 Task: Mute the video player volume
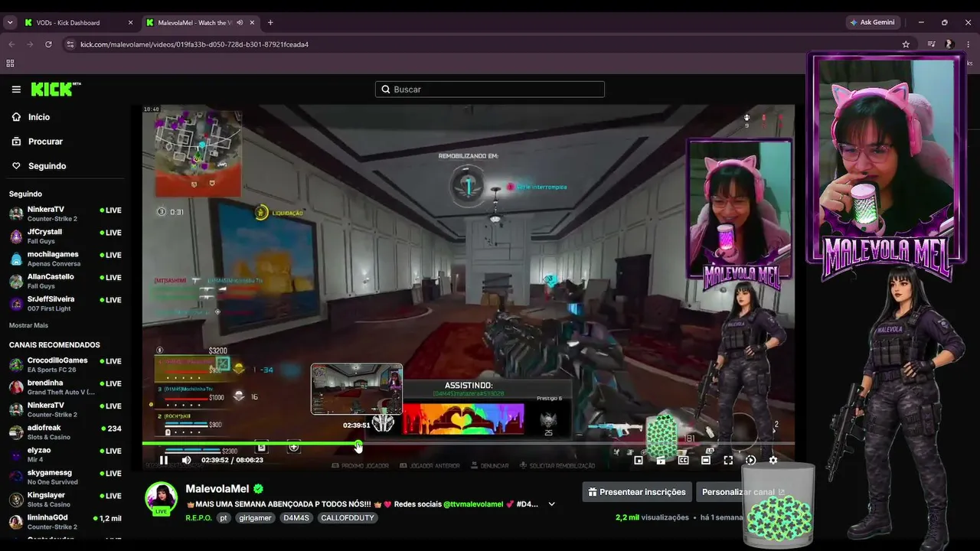(x=186, y=460)
